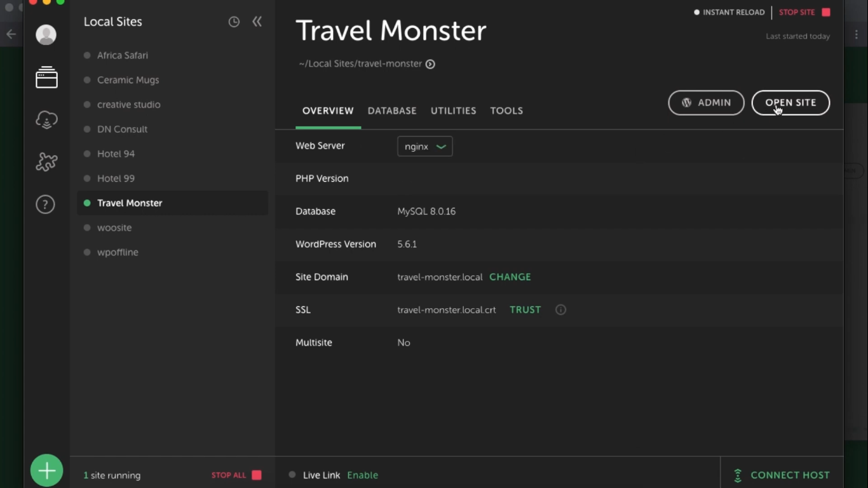Select the creative studio site

tap(172, 105)
